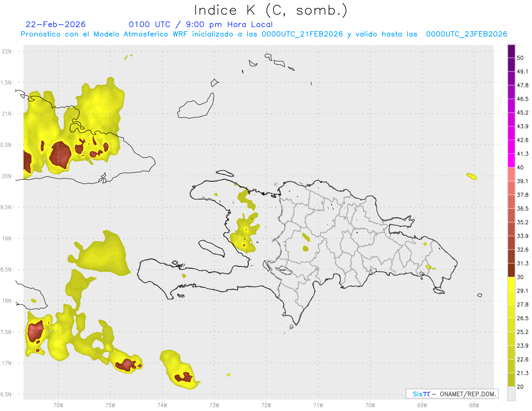Click the colorbar value "45.2"

click(x=523, y=113)
